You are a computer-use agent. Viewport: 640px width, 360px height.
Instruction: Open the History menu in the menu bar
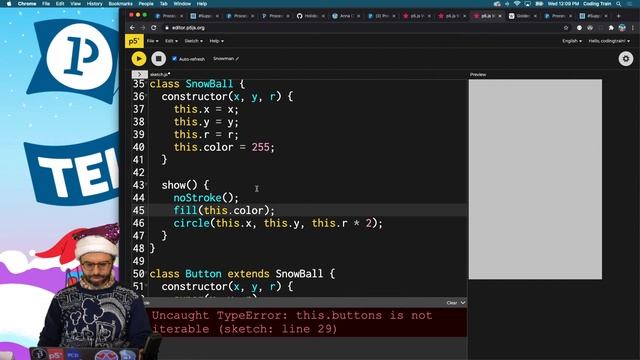pos(94,4)
